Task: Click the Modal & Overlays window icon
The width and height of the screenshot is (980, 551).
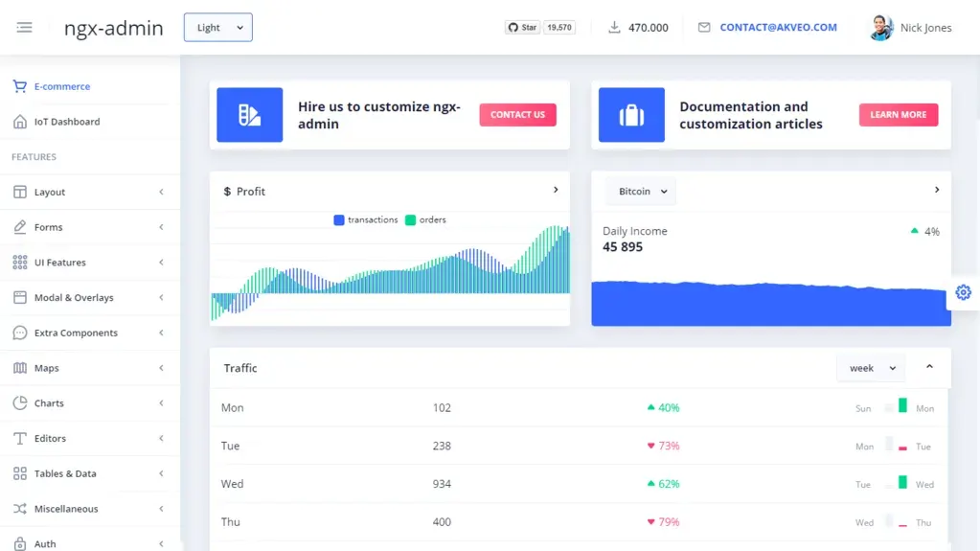Action: click(x=20, y=298)
